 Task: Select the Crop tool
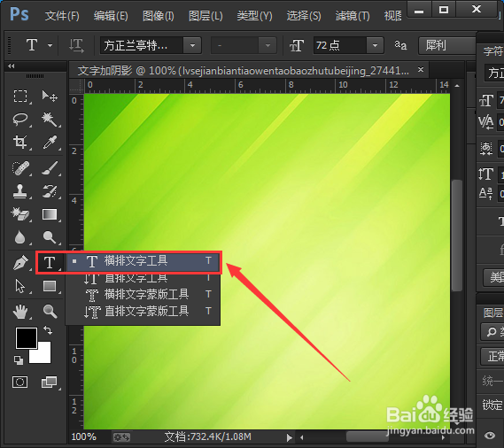20,142
